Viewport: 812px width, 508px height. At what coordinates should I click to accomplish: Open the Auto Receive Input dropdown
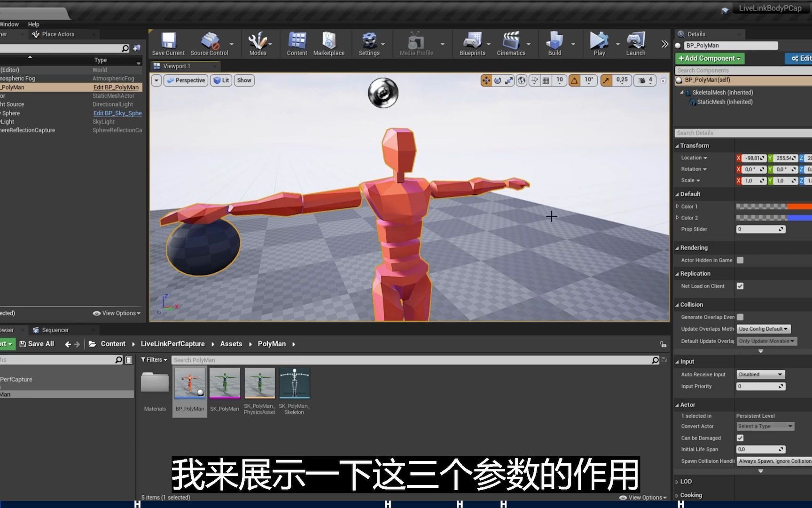coord(760,374)
